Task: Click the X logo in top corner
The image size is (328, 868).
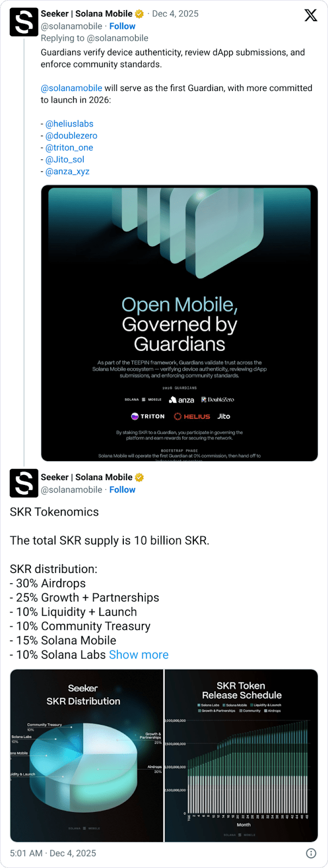Action: 311,15
